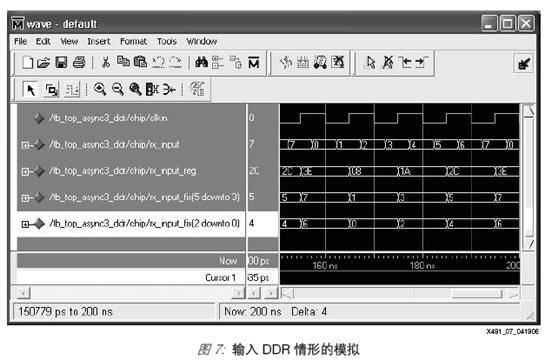Expand the rx_input signal tree node
This screenshot has height=360, width=551.
tap(25, 145)
